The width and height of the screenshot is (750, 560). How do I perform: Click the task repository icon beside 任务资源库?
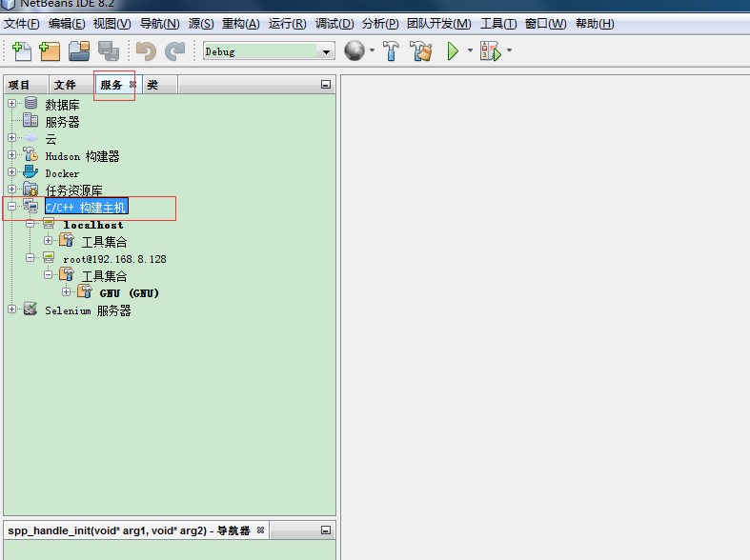[x=30, y=190]
